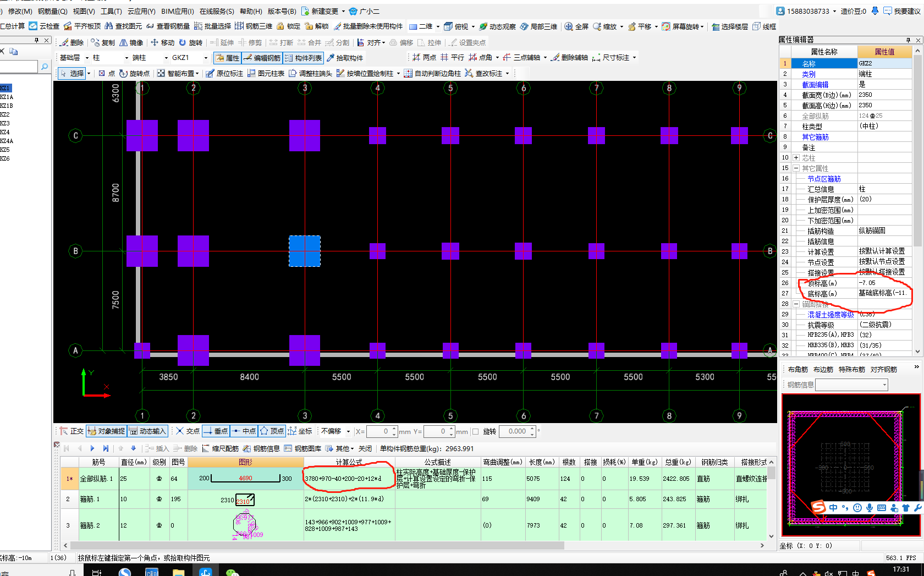Open 查找图元 binoculars search tool
Screen dimensions: 924x576
[x=109, y=26]
